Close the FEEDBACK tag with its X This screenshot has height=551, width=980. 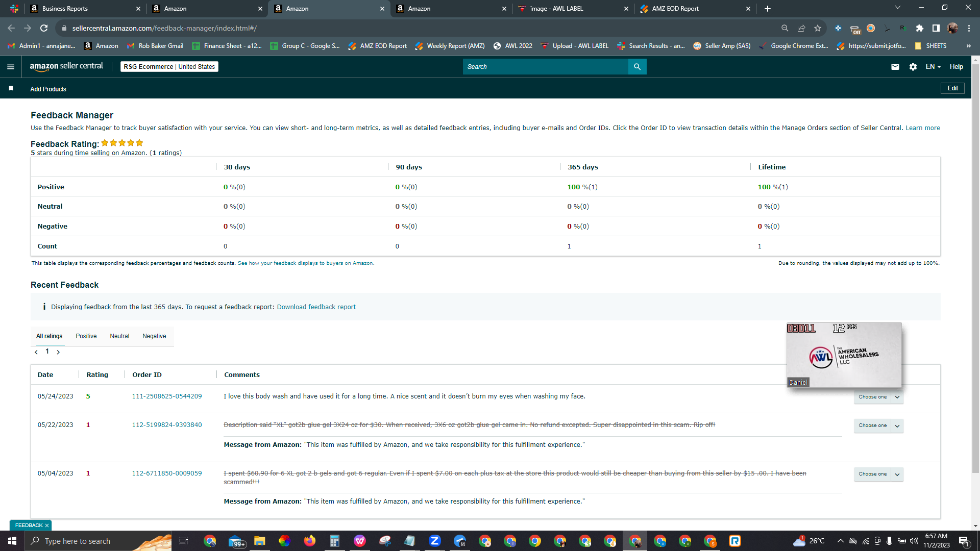(x=47, y=525)
